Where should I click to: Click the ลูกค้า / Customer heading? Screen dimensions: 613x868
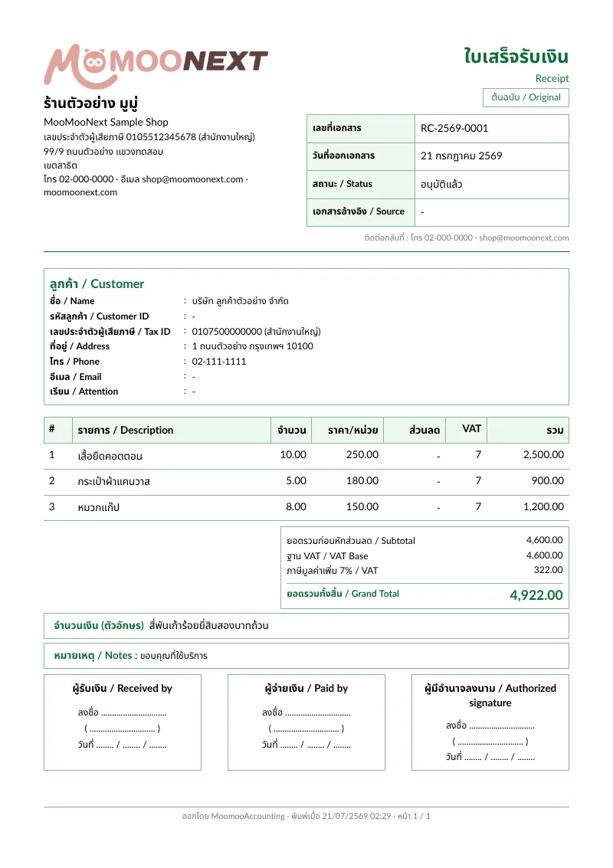pos(97,284)
